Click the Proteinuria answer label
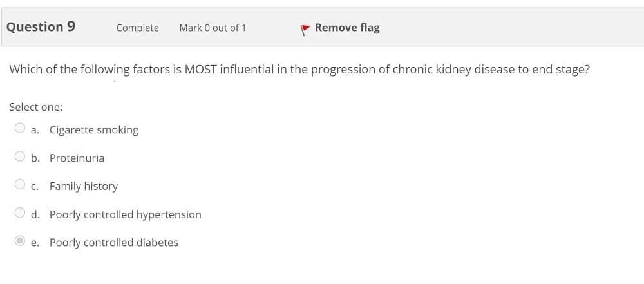Viewport: 644px width, 284px height. 77,158
